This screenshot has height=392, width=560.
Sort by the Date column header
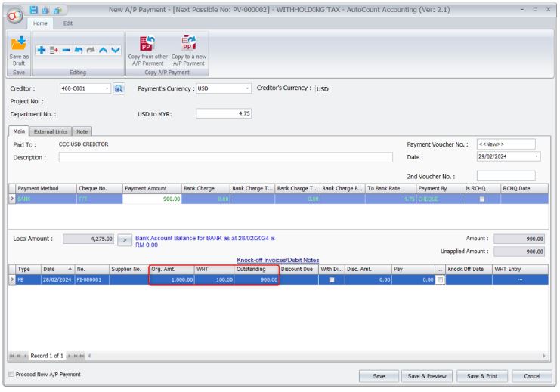point(57,270)
